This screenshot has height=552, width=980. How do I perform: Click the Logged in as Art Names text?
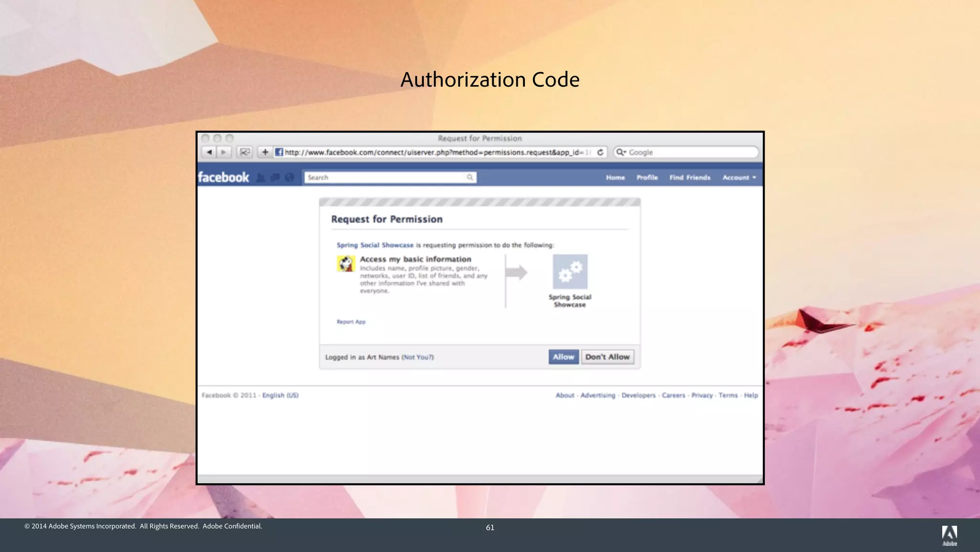tap(362, 357)
